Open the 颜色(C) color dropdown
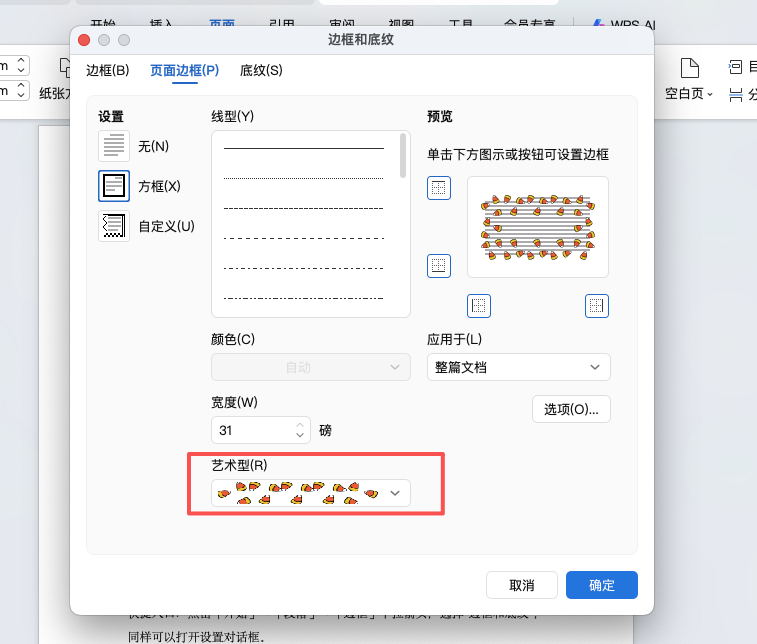Viewport: 757px width, 644px height. coord(311,367)
